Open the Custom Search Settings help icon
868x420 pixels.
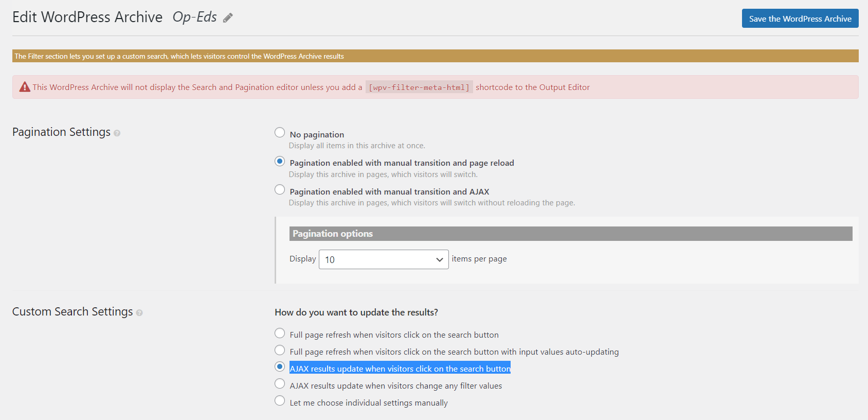click(139, 313)
